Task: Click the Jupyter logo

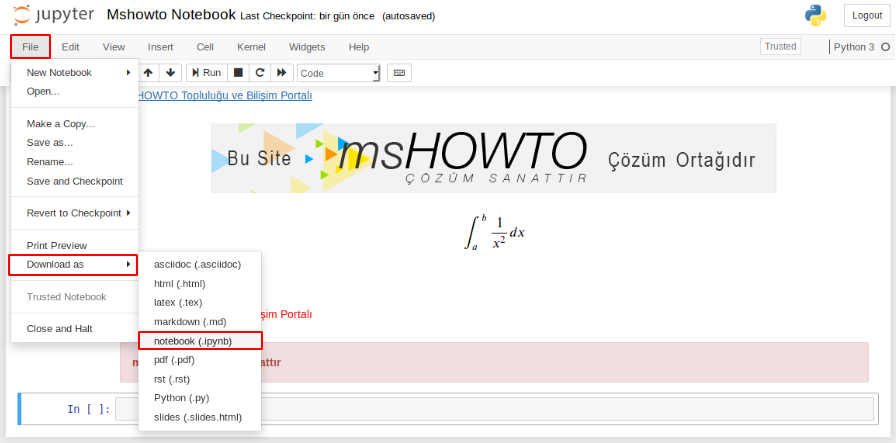Action: [52, 15]
